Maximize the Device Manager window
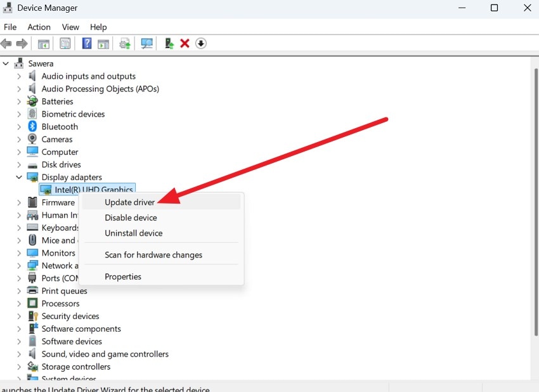This screenshot has height=392, width=539. point(494,8)
